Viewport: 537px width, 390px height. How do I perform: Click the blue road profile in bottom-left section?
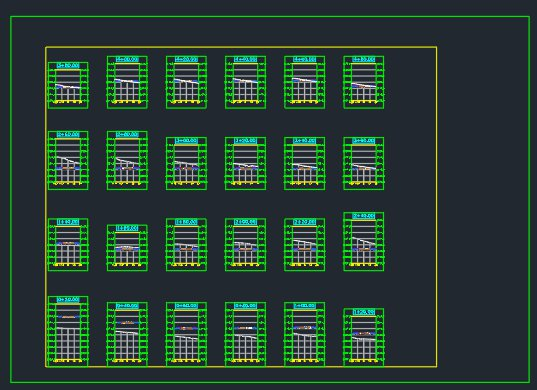pos(68,317)
